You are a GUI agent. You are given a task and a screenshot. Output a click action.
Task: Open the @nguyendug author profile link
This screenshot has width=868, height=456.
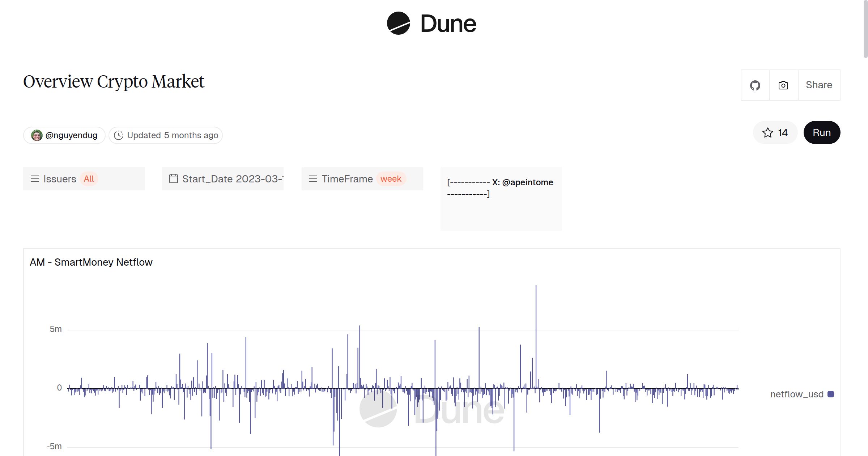pos(71,135)
